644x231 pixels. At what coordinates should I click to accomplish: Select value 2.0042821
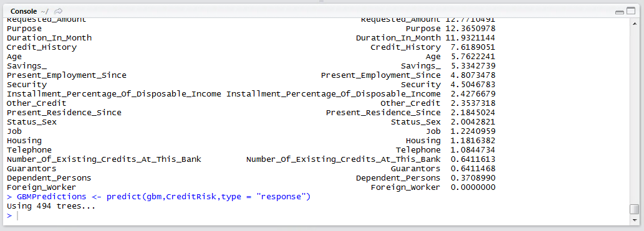473,122
